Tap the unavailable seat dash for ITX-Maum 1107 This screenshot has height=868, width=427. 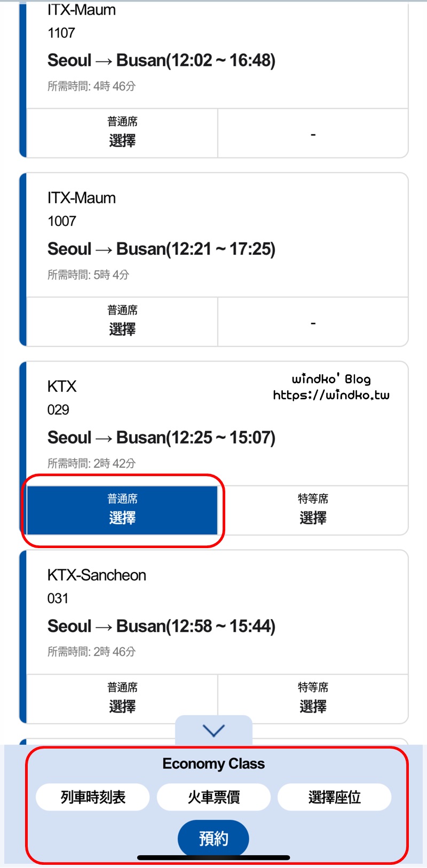(x=313, y=134)
